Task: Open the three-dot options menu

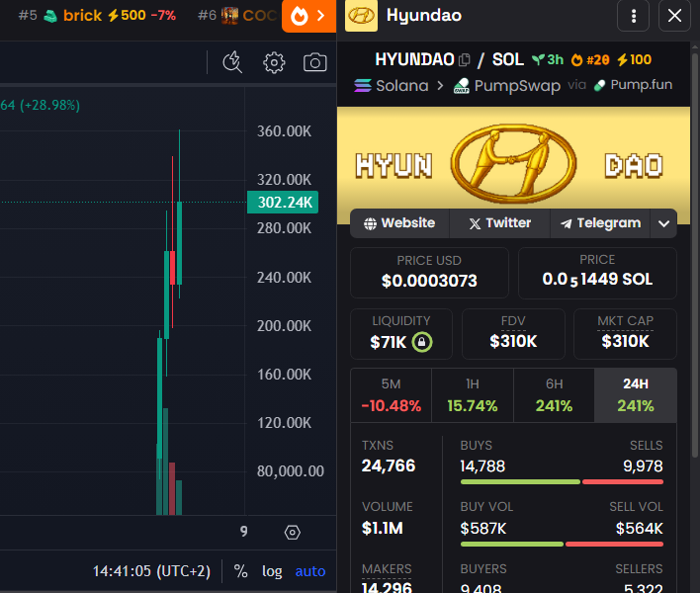Action: coord(633,16)
